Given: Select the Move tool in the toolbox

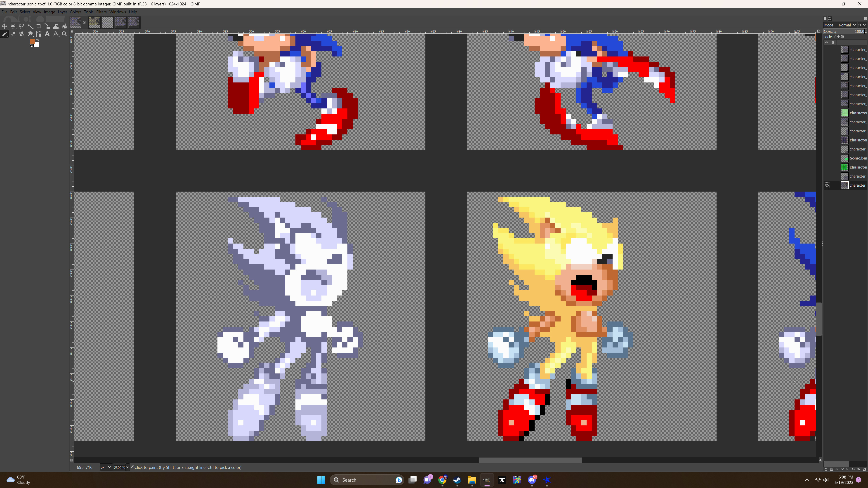Looking at the screenshot, I should [4, 26].
